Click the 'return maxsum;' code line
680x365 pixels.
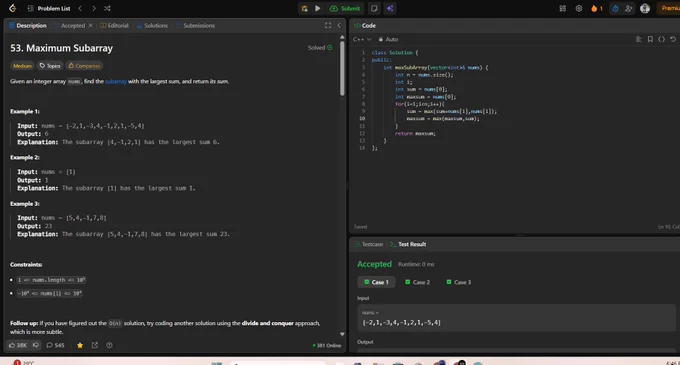tap(415, 134)
